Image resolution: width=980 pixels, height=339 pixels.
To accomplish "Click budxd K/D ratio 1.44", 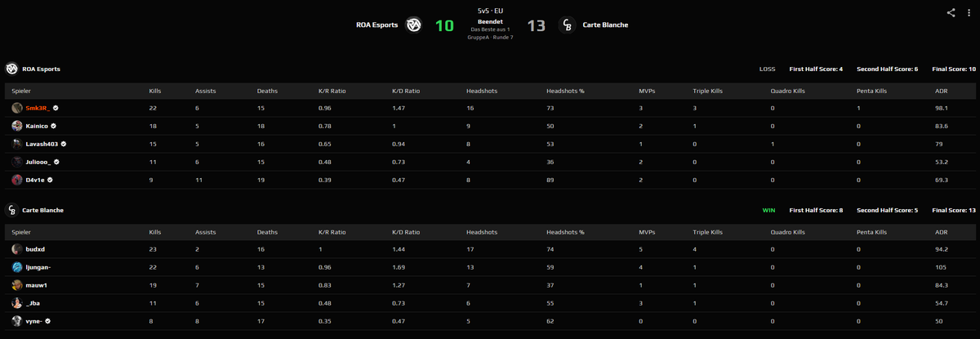I will (x=399, y=249).
